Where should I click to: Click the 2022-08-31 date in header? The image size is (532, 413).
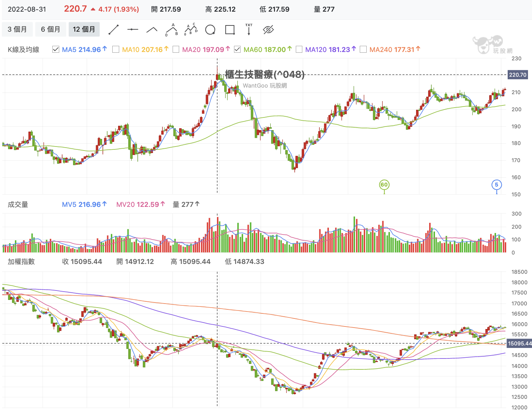pyautogui.click(x=27, y=9)
